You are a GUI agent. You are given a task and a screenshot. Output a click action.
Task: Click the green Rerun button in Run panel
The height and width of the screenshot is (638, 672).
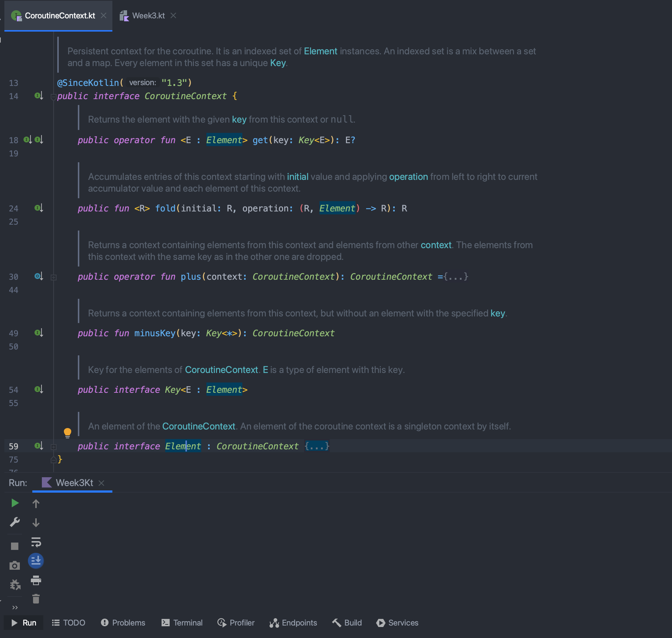click(15, 503)
